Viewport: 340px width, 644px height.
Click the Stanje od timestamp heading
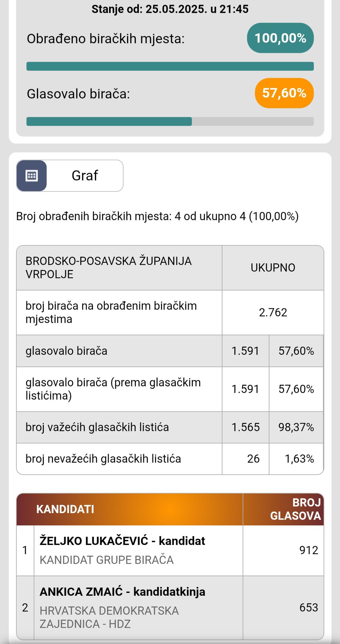tap(170, 9)
